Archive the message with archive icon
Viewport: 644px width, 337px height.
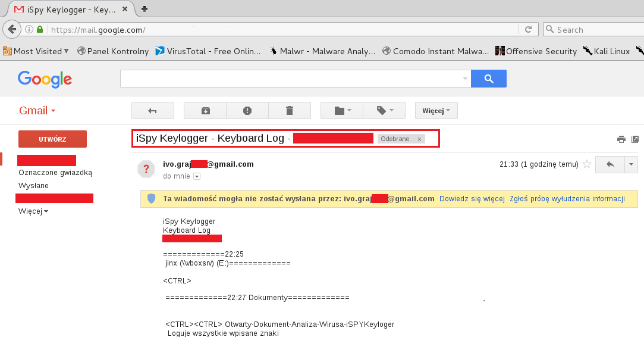pyautogui.click(x=205, y=110)
